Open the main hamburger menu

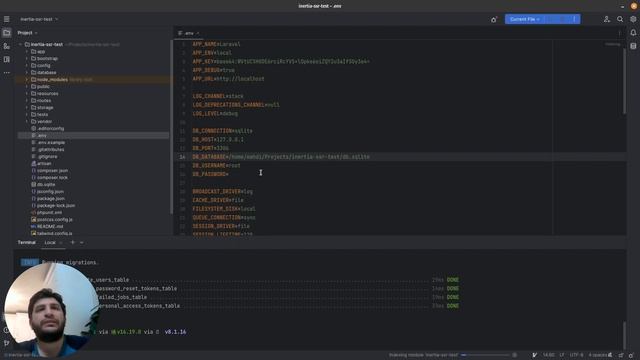[x=7, y=19]
